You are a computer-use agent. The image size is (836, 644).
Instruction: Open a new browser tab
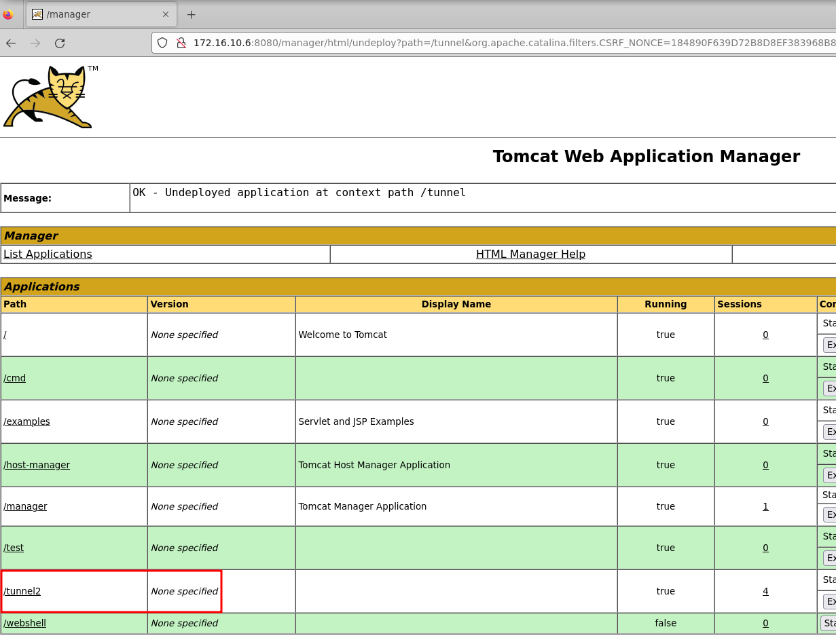(x=191, y=14)
